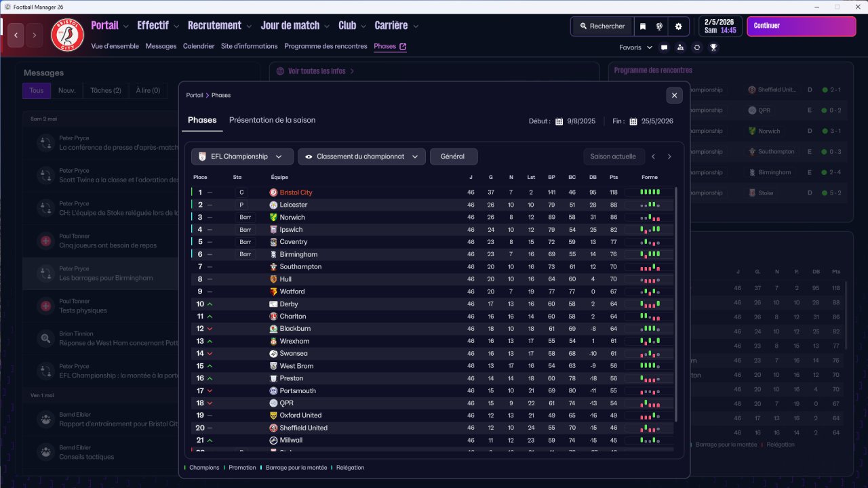The width and height of the screenshot is (868, 488).
Task: Open the Portail menu
Action: [x=111, y=26]
